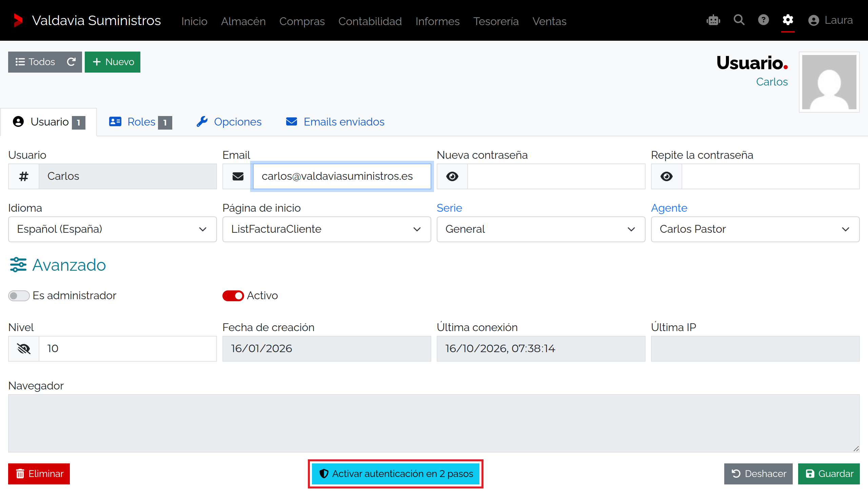Select the Usuario tab

[48, 122]
